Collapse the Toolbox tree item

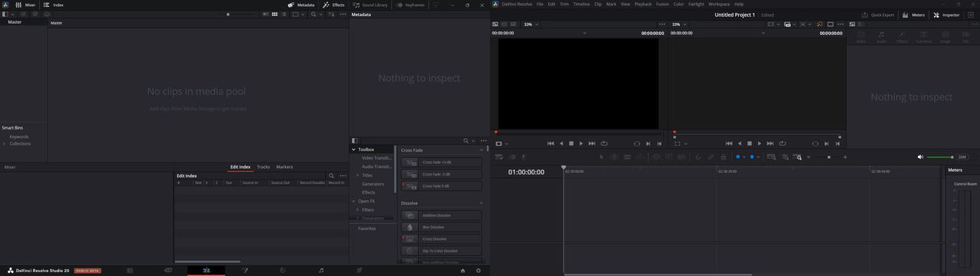click(x=354, y=149)
